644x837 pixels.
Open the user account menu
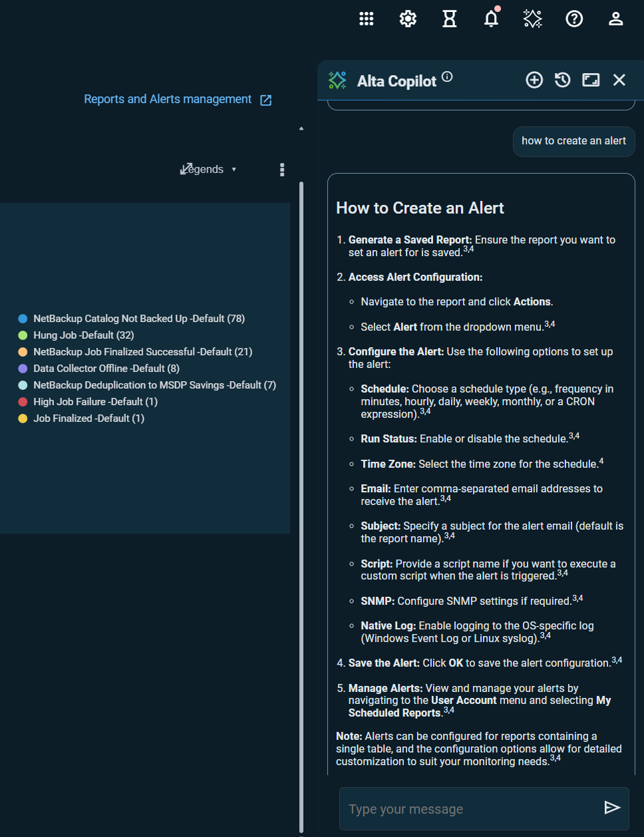pos(615,19)
